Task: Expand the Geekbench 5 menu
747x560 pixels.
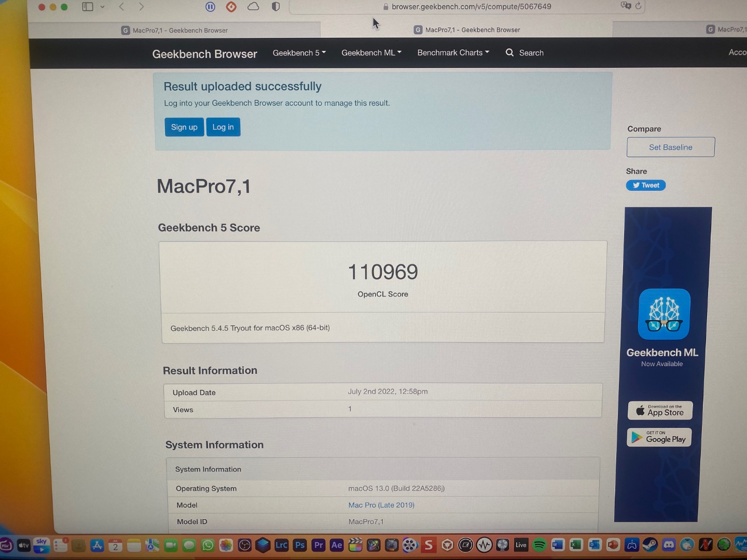Action: point(299,53)
